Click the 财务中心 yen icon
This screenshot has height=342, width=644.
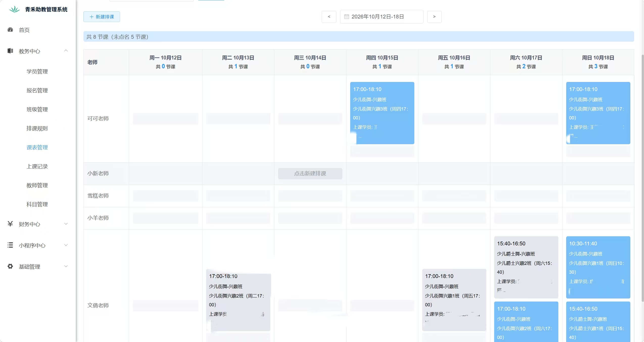tap(10, 224)
